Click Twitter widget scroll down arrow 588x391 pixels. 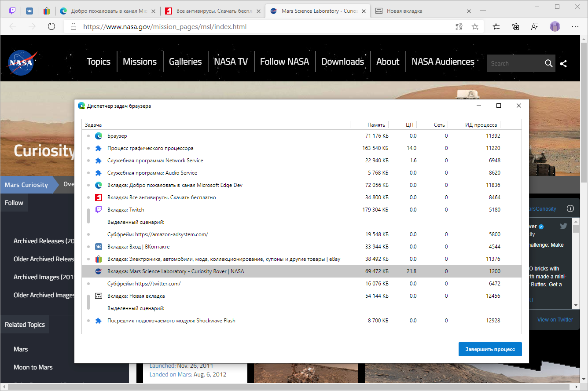pyautogui.click(x=576, y=305)
